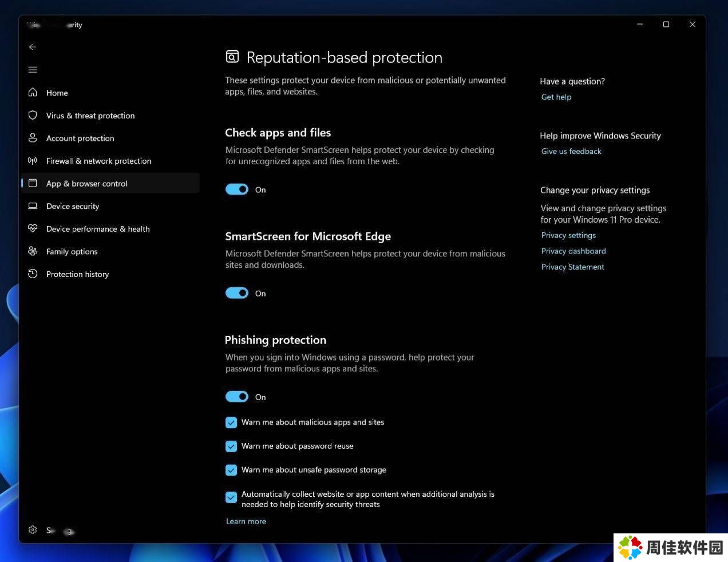Image resolution: width=728 pixels, height=562 pixels.
Task: Select Family options in sidebar
Action: (110, 251)
